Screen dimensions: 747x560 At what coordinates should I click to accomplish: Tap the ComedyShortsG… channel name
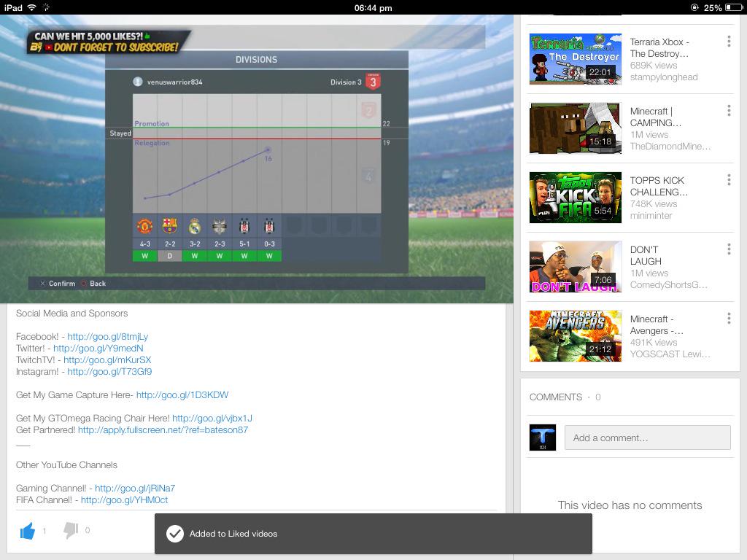[669, 285]
